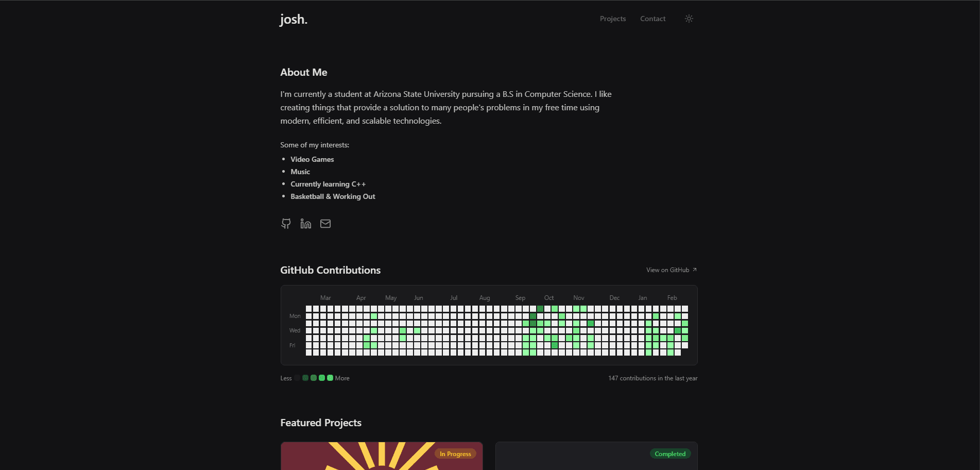
Task: Click the email envelope icon
Action: pyautogui.click(x=325, y=223)
